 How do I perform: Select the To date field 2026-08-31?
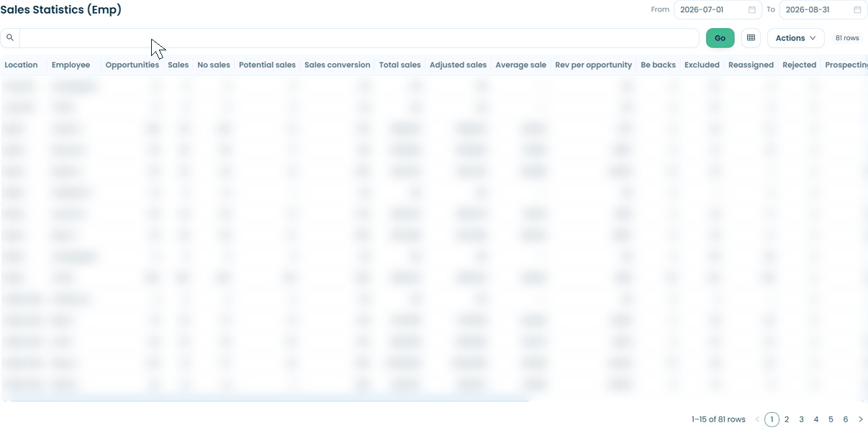[x=823, y=10]
